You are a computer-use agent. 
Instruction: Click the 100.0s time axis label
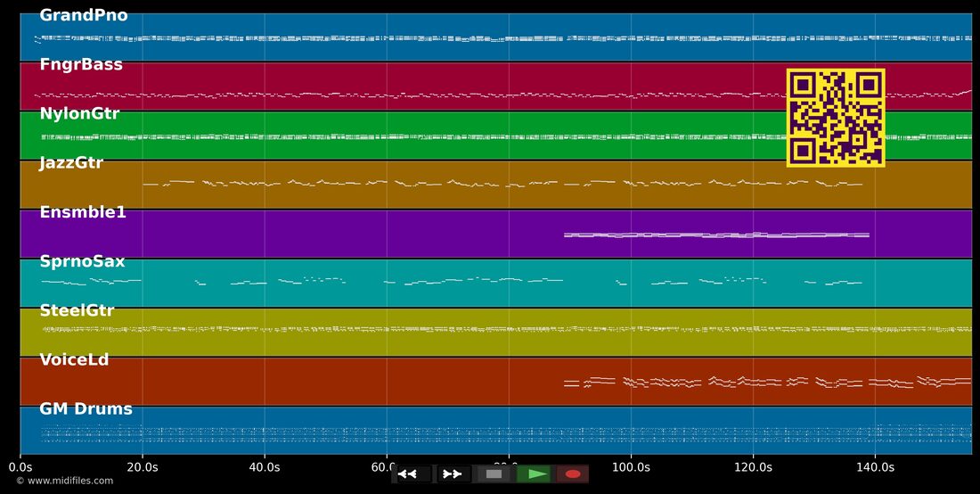[631, 467]
